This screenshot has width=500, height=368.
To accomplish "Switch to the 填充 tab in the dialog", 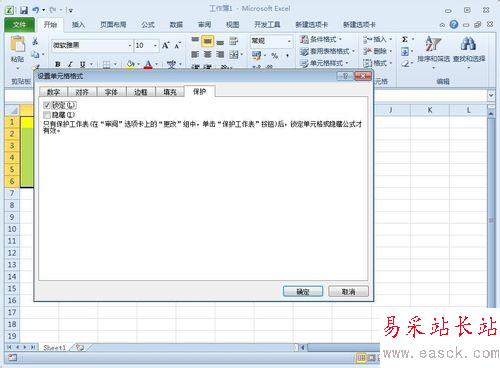I will pyautogui.click(x=170, y=92).
